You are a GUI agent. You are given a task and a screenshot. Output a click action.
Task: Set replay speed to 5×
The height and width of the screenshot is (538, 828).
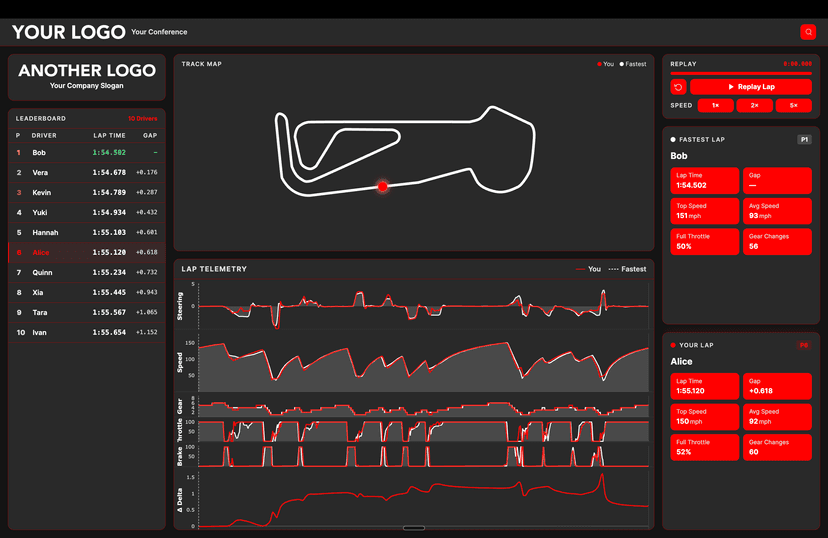tap(793, 105)
